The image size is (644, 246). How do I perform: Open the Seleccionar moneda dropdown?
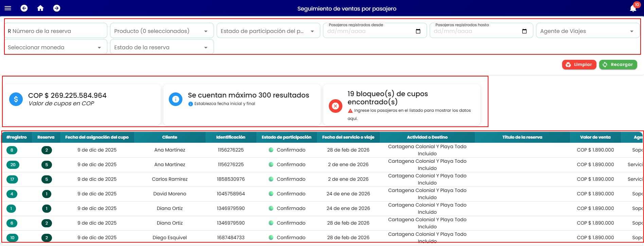click(55, 47)
